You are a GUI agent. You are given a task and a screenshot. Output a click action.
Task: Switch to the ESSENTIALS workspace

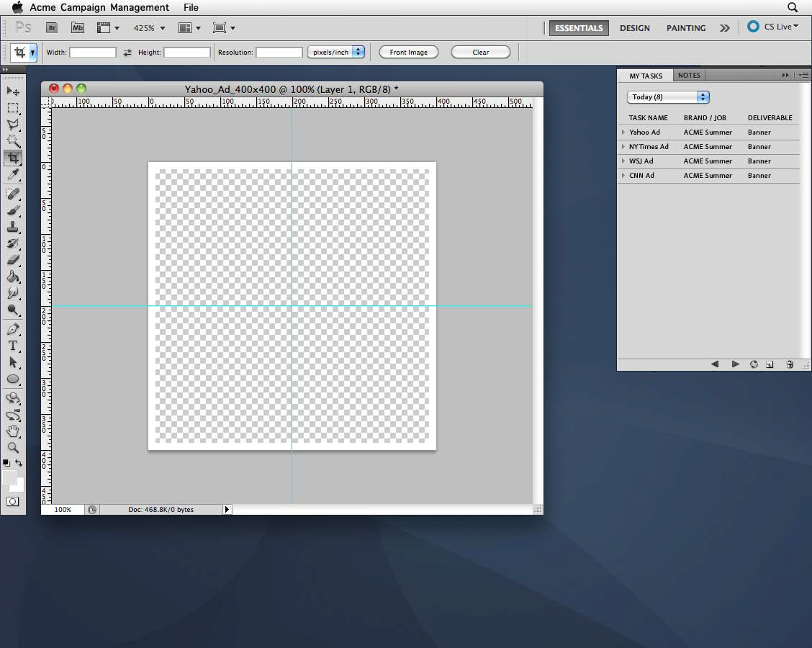(x=579, y=28)
